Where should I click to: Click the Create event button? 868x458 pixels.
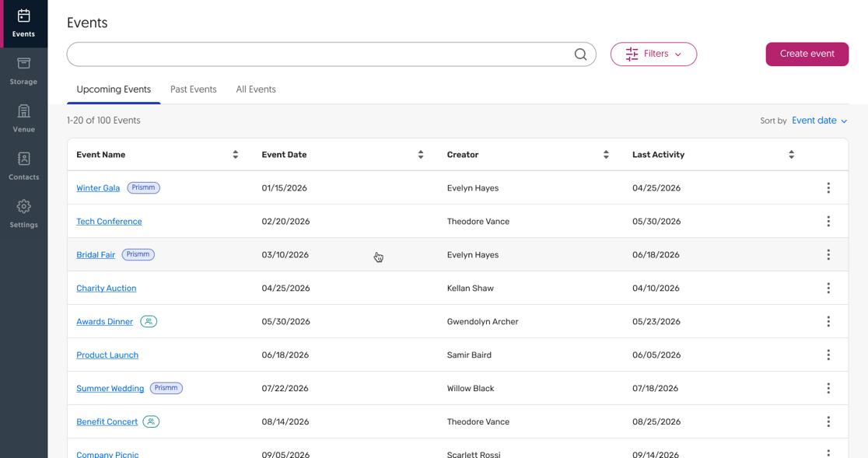pos(807,54)
